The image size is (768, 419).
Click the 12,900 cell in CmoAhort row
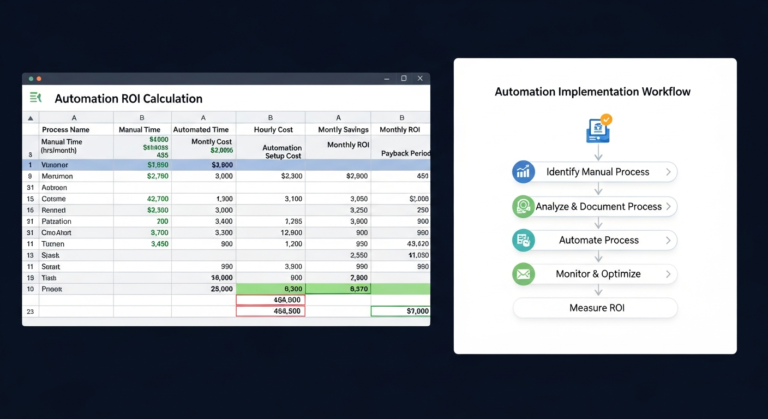coord(270,232)
